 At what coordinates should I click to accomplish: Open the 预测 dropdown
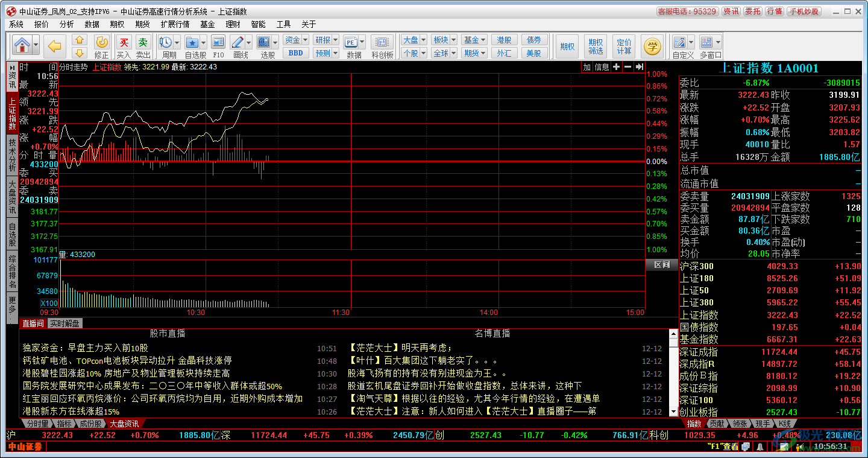pyautogui.click(x=326, y=53)
